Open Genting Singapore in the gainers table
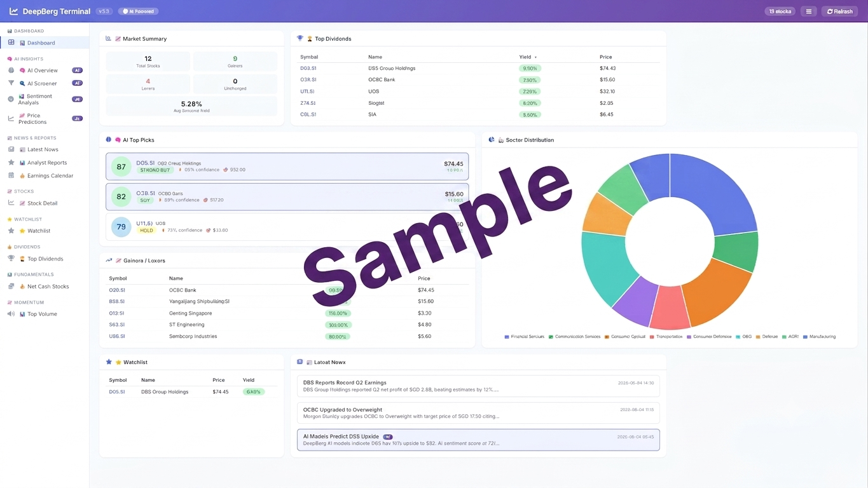868x488 pixels. tap(287, 313)
